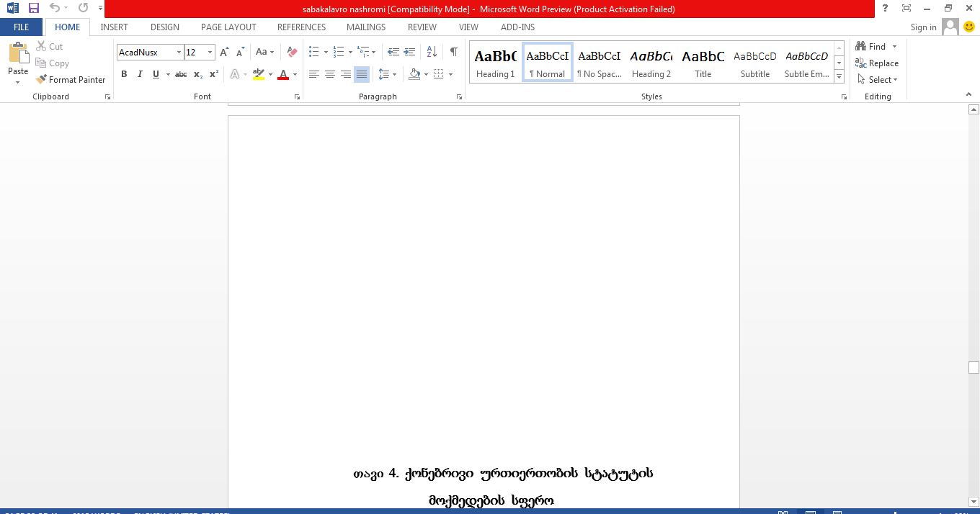
Task: Switch to the REFERENCES tab
Action: (x=301, y=27)
